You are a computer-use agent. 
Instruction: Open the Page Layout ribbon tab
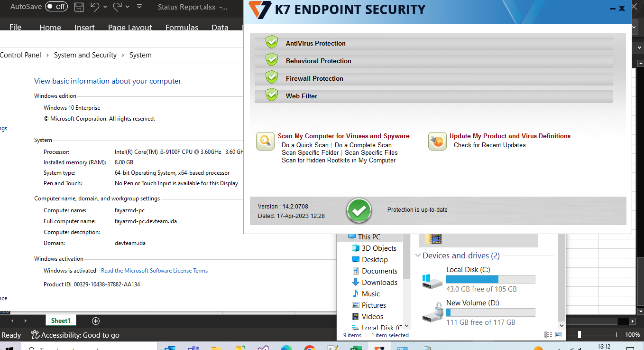(130, 28)
